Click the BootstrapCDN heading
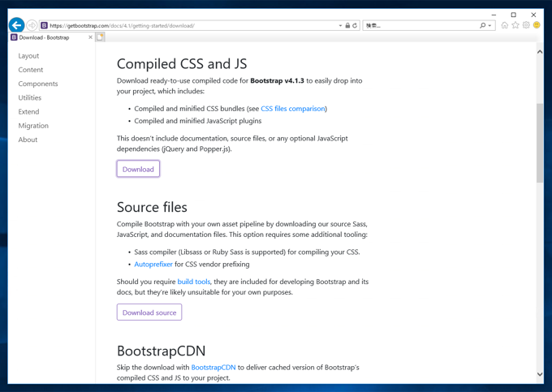Screen dimensions: 552x392 coord(162,351)
